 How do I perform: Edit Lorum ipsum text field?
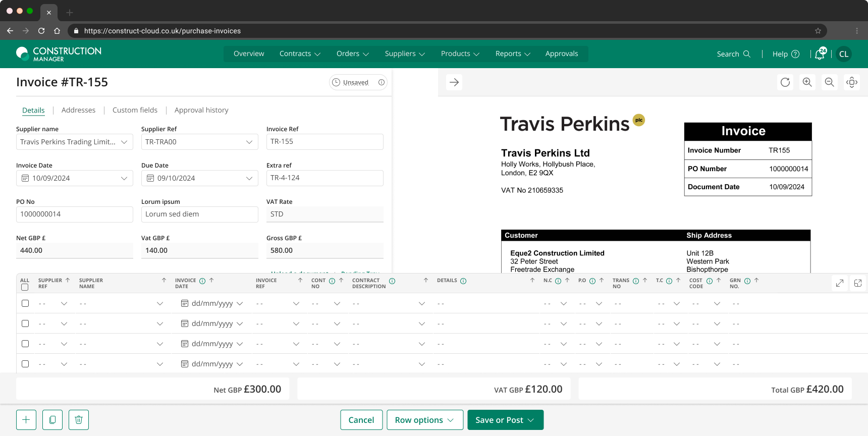click(200, 214)
